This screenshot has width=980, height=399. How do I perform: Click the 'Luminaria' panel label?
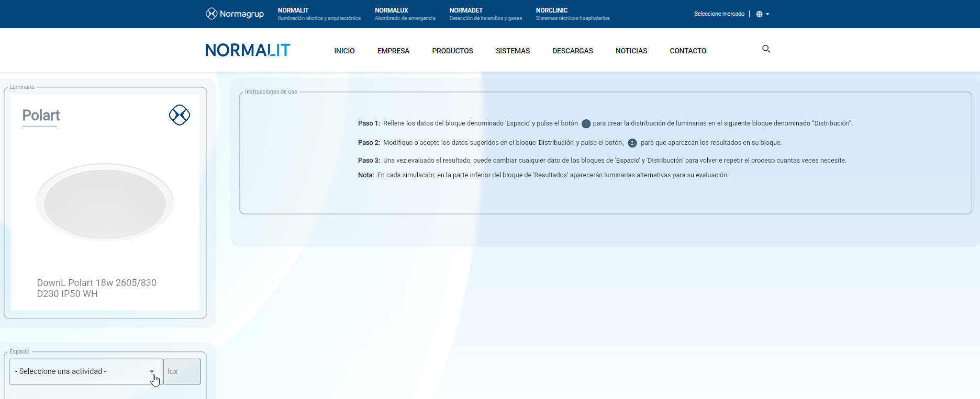[x=22, y=87]
